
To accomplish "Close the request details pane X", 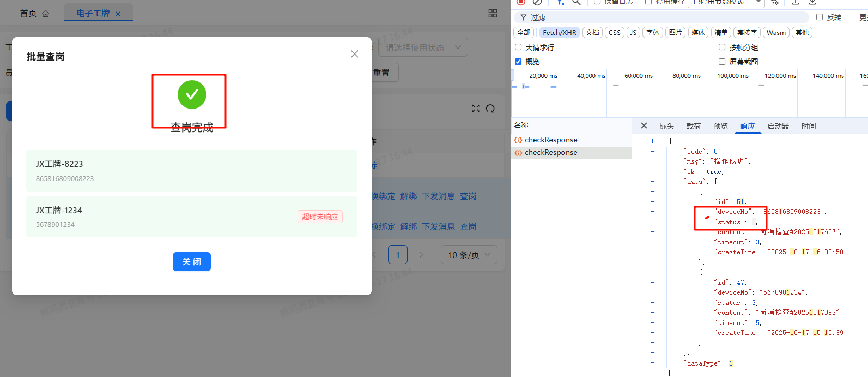I will coord(644,125).
